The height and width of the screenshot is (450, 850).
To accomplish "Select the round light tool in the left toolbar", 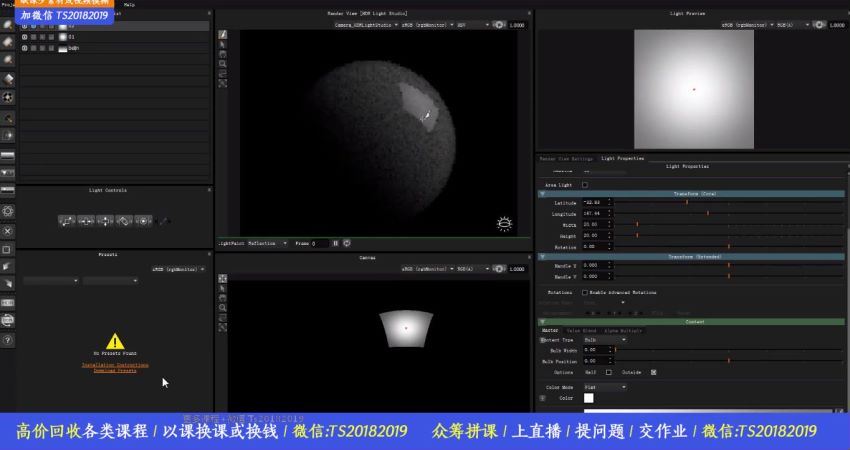I will pos(8,25).
